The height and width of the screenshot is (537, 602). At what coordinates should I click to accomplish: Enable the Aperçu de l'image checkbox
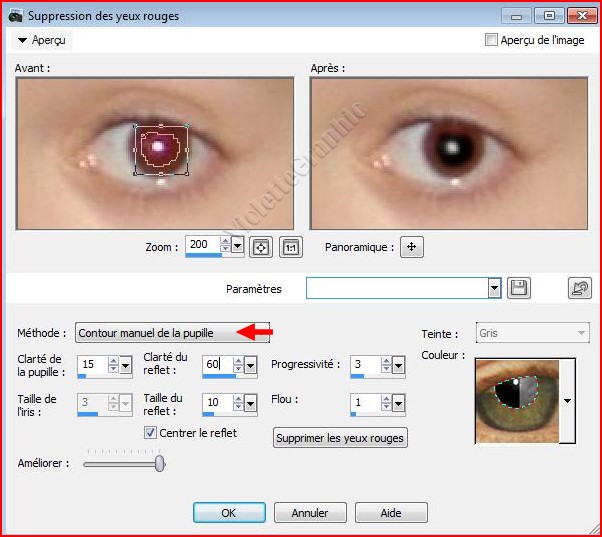pyautogui.click(x=490, y=40)
